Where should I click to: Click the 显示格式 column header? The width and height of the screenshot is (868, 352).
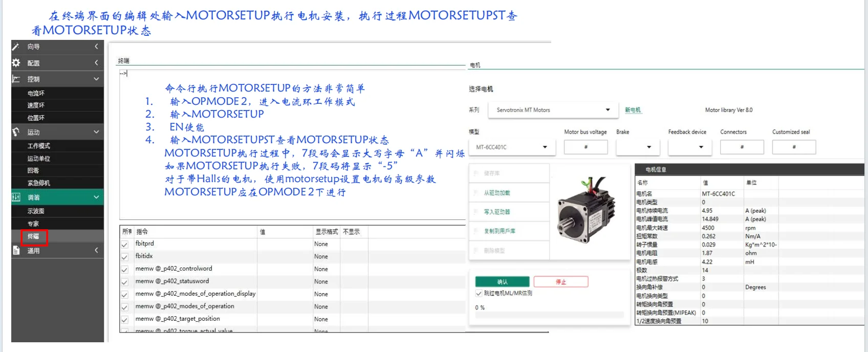(327, 232)
